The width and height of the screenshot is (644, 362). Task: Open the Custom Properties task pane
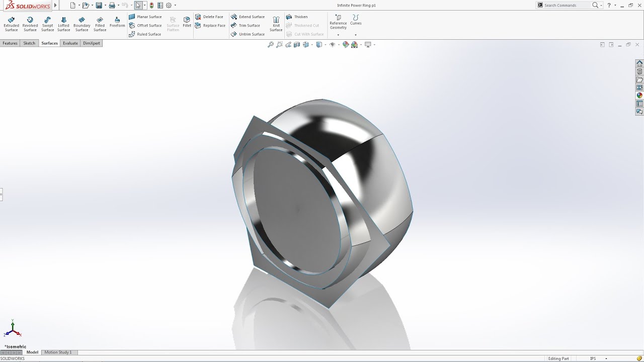point(639,104)
